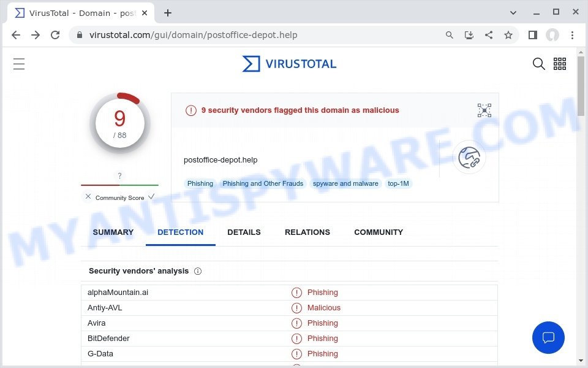This screenshot has height=368, width=588.
Task: Click the install app icon in address bar
Action: 469,35
